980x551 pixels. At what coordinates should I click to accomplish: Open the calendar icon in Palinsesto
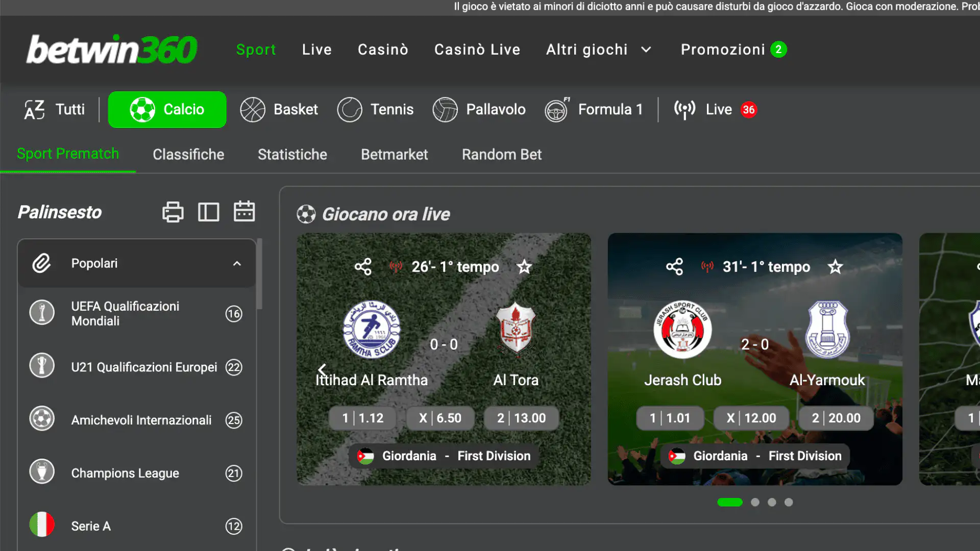click(x=244, y=211)
